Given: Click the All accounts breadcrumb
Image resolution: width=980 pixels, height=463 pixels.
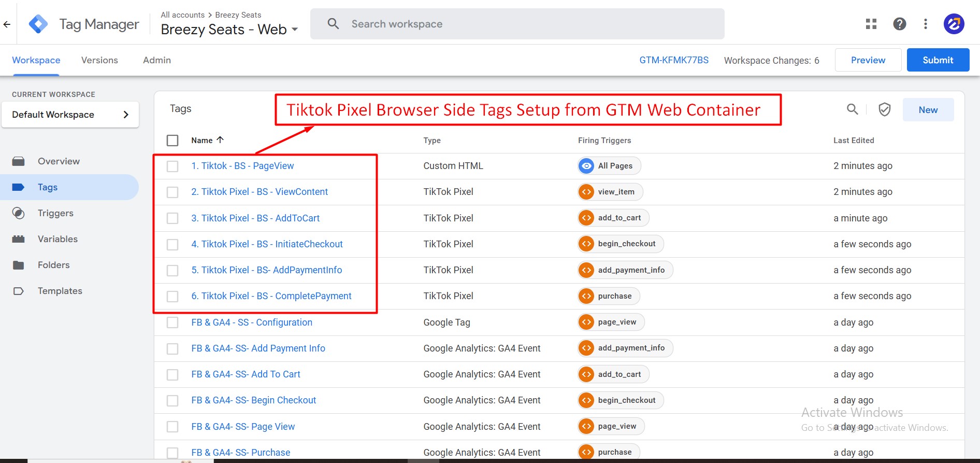Looking at the screenshot, I should 182,15.
